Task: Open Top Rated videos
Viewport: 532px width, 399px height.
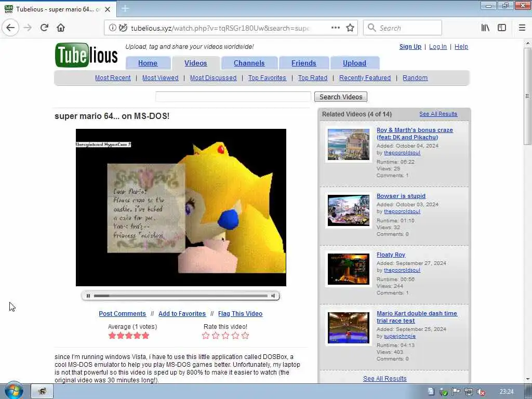Action: pos(312,78)
